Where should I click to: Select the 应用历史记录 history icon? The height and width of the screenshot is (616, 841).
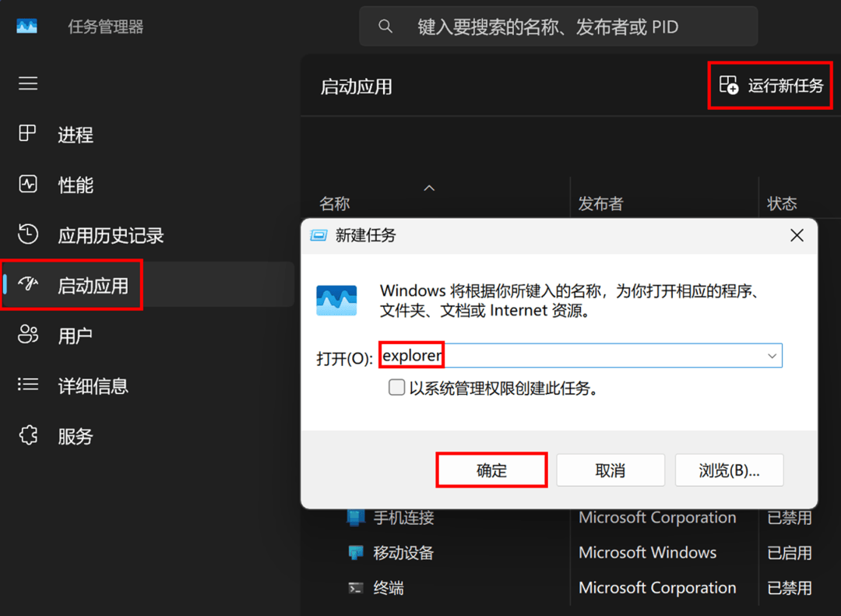point(28,234)
